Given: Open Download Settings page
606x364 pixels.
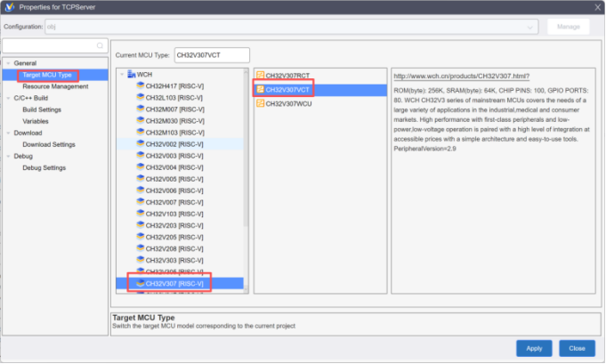Looking at the screenshot, I should (x=49, y=144).
